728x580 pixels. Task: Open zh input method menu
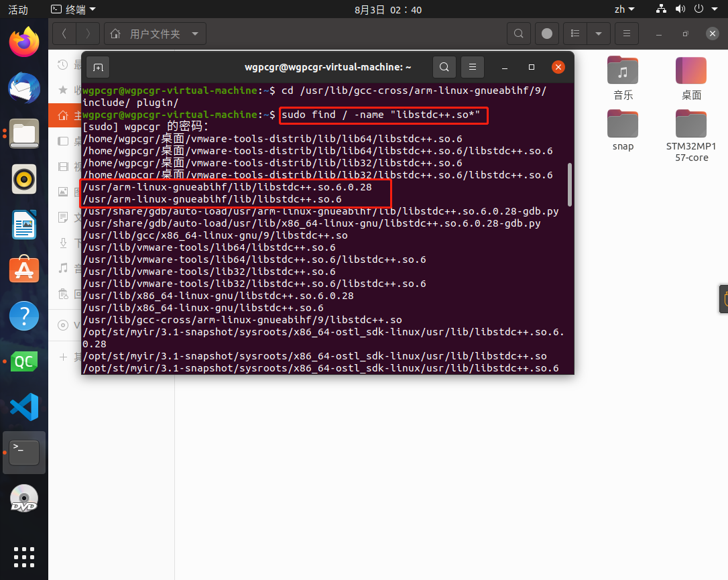coord(624,9)
